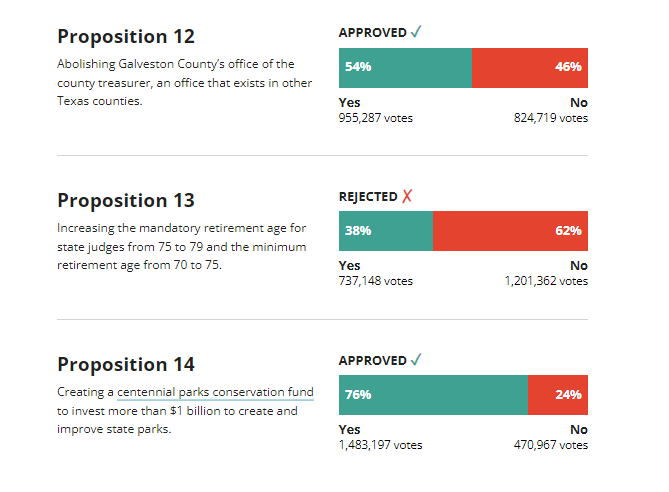This screenshot has width=669, height=492.
Task: Click the judges retirement age description text
Action: 183,247
